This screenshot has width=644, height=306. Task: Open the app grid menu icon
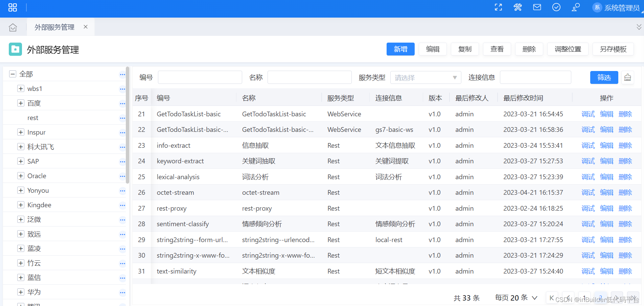pos(13,7)
